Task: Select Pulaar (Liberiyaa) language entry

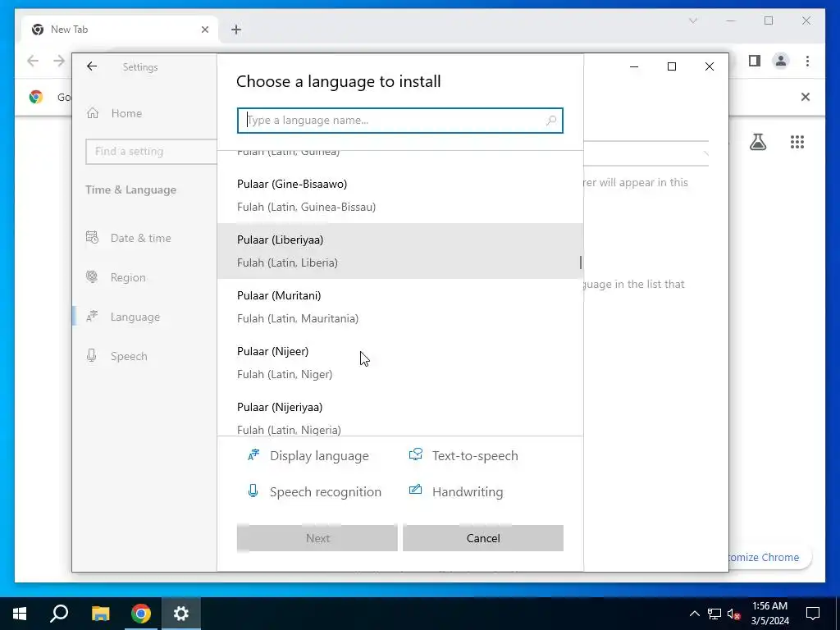Action: coord(399,251)
